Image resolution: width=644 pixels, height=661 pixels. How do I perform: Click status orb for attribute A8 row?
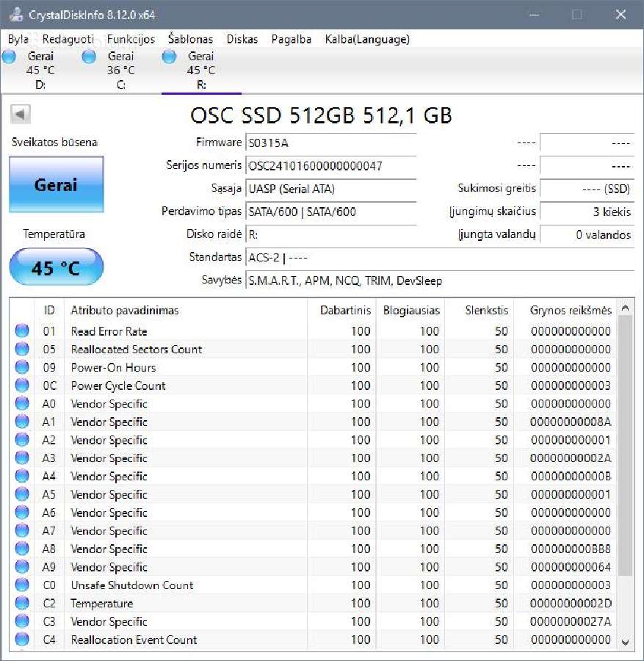point(22,549)
